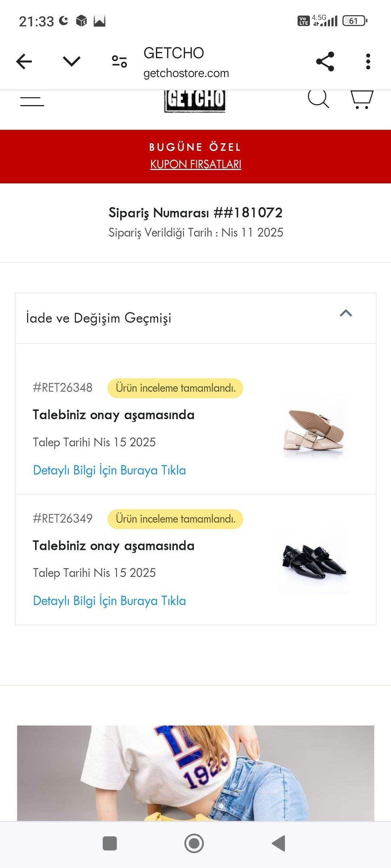Image resolution: width=391 pixels, height=868 pixels.
Task: Tap the share icon
Action: click(x=325, y=61)
